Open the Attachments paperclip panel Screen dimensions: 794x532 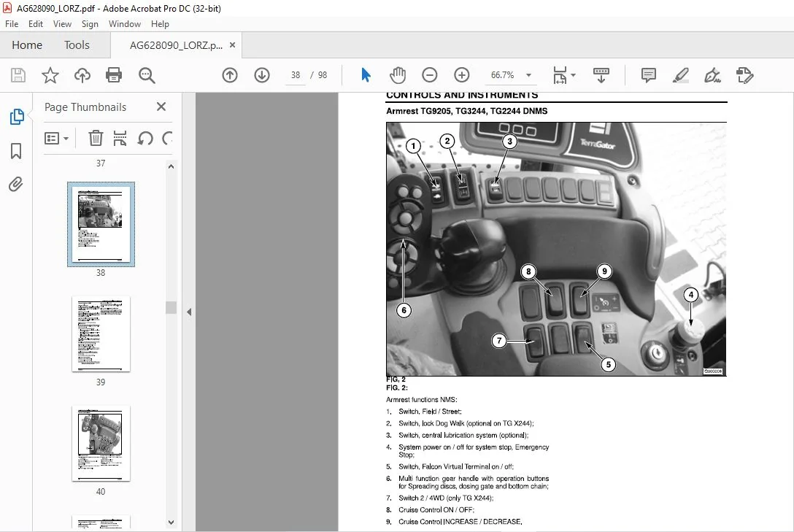coord(16,184)
